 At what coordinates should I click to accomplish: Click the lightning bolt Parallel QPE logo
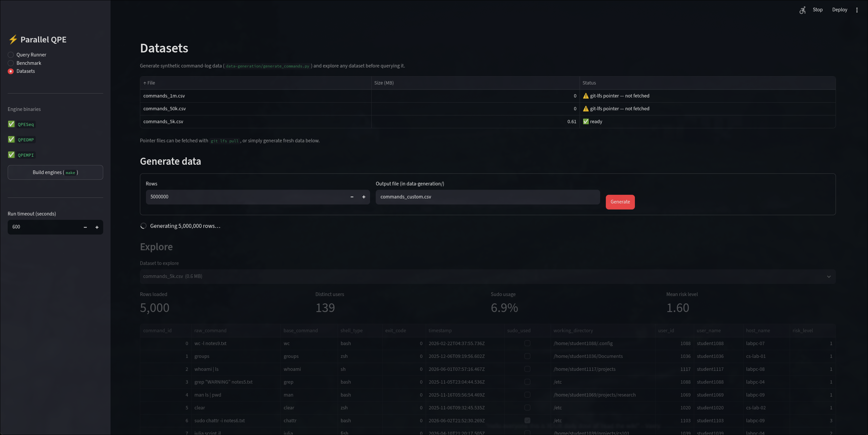[x=13, y=39]
